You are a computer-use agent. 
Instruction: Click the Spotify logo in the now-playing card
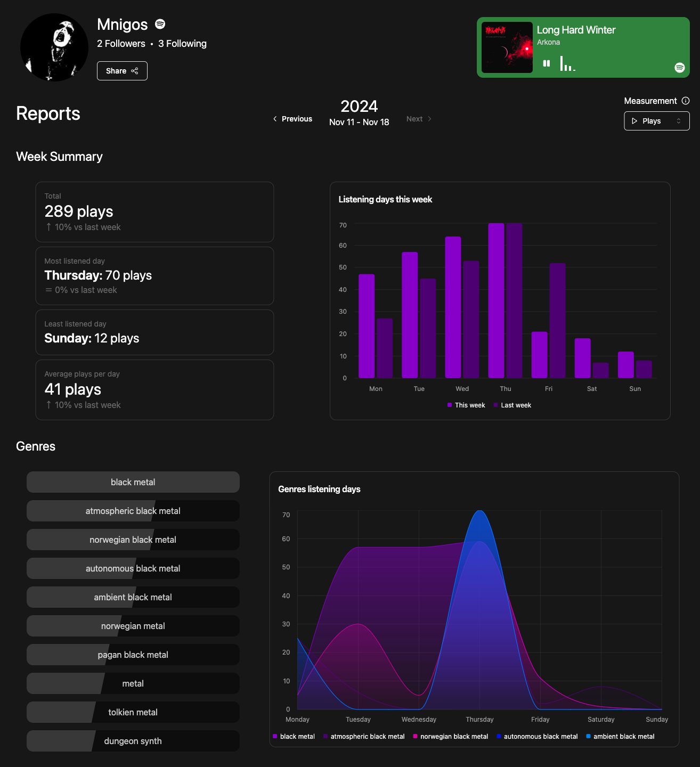point(679,68)
